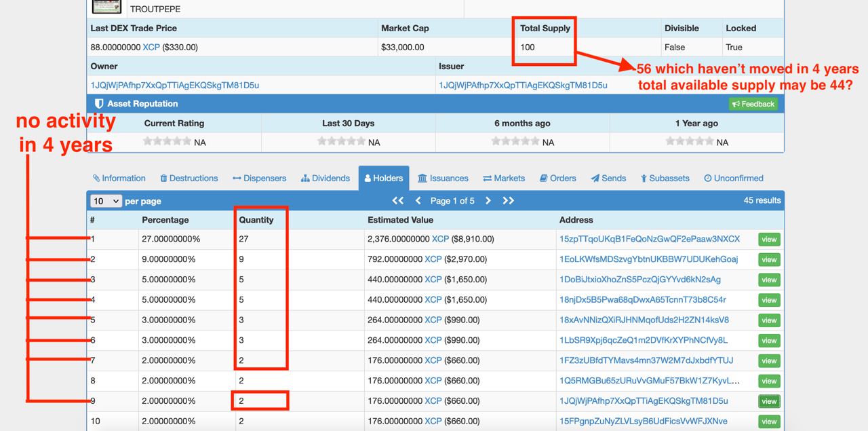This screenshot has width=868, height=431.
Task: View the Subassets tab
Action: 665,179
